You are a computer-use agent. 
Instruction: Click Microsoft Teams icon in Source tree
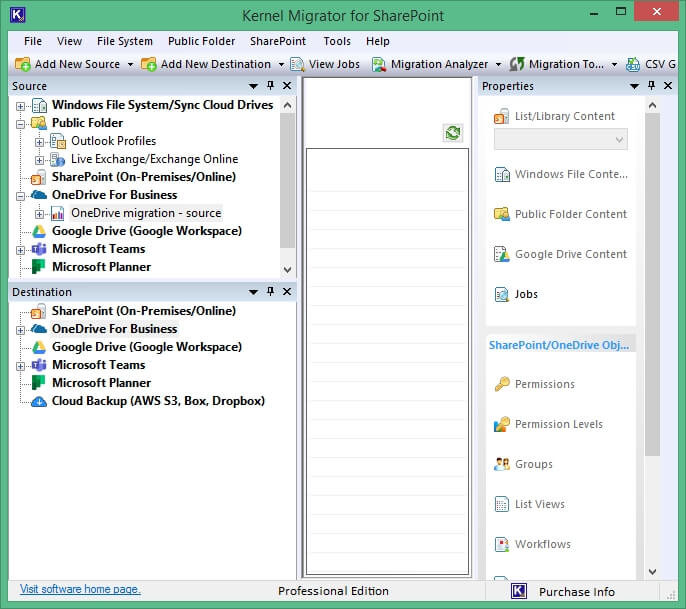tap(39, 249)
